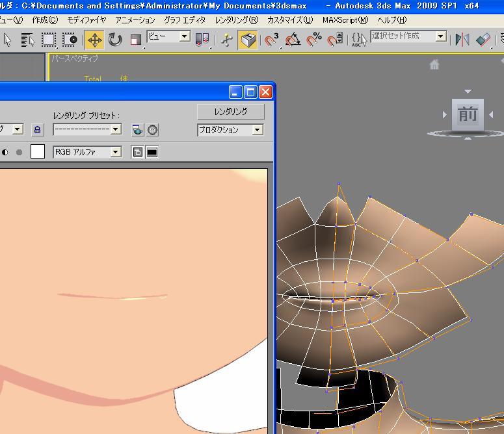
Task: Toggle Keyboard Shortcut Override icon
Action: click(248, 40)
